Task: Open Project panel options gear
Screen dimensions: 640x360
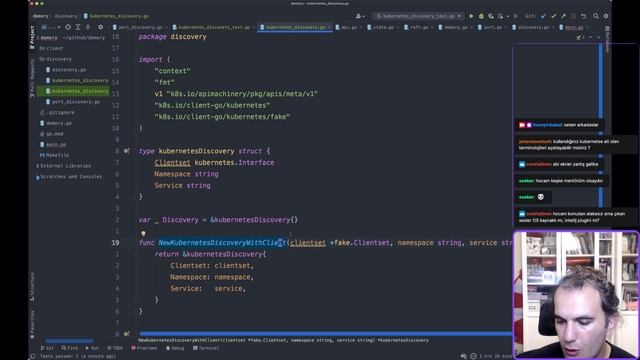Action: point(100,27)
